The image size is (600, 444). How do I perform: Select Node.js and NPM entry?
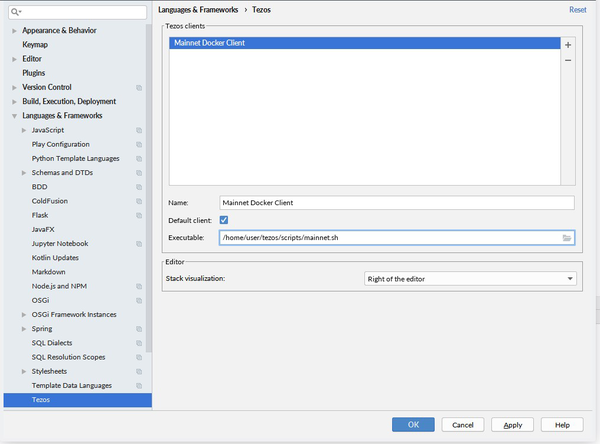pyautogui.click(x=59, y=286)
